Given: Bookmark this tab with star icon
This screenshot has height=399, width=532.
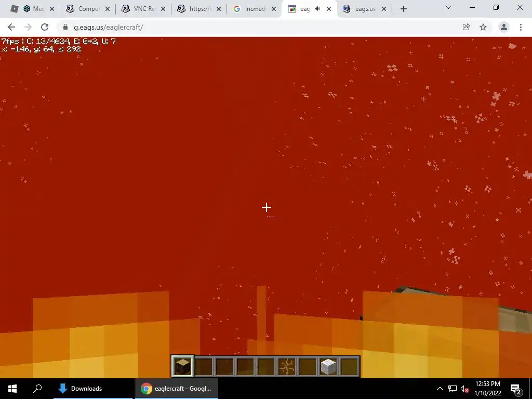Looking at the screenshot, I should click(483, 27).
